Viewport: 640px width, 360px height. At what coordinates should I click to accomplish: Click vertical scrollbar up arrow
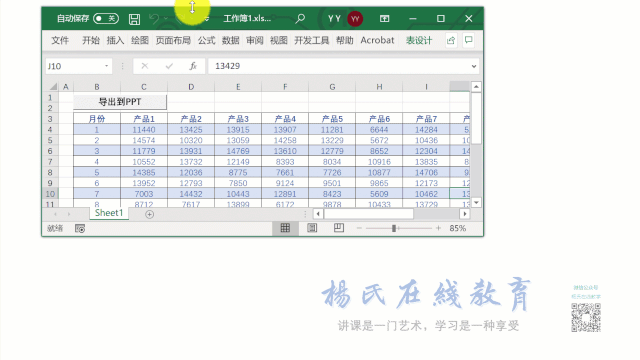(x=476, y=87)
